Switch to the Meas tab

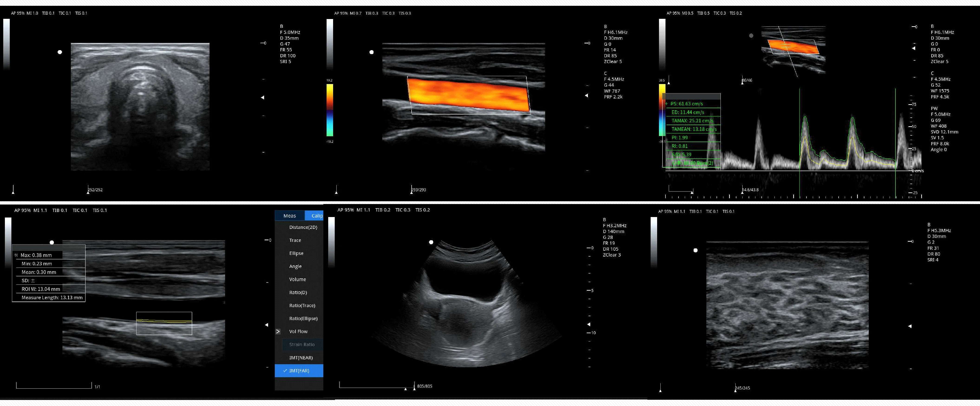click(289, 216)
